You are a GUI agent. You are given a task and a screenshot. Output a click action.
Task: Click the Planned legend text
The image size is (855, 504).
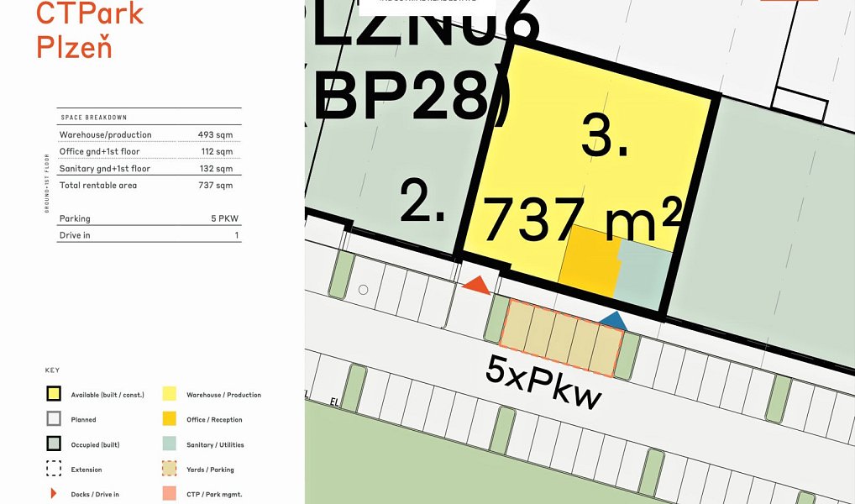pyautogui.click(x=83, y=420)
